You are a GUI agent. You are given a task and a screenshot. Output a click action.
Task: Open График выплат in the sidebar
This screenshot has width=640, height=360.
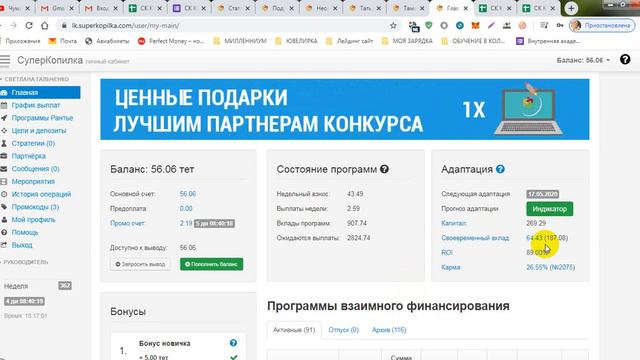pyautogui.click(x=36, y=105)
